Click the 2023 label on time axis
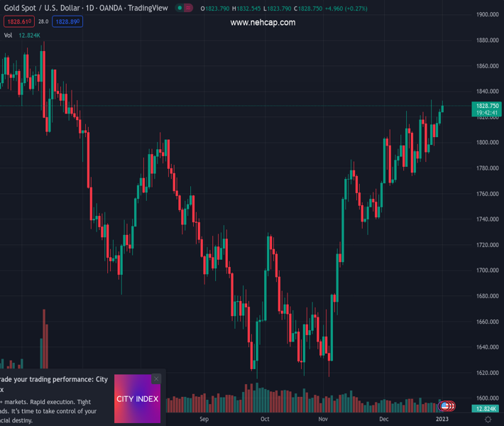This screenshot has width=504, height=426. coord(442,419)
